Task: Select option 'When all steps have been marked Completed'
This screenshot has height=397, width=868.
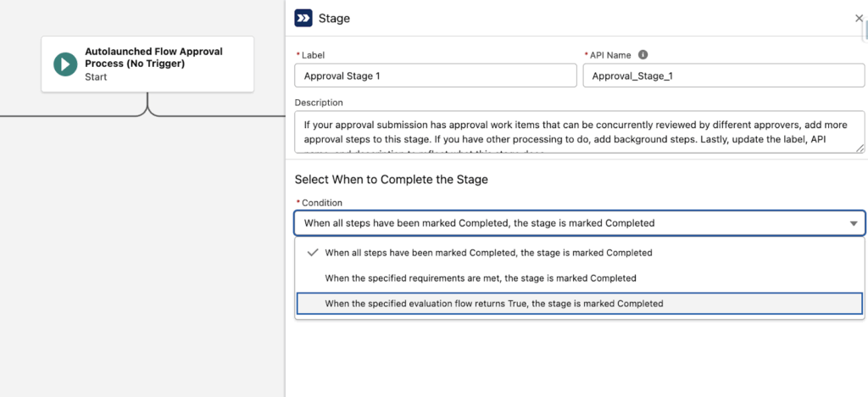Action: pos(580,253)
